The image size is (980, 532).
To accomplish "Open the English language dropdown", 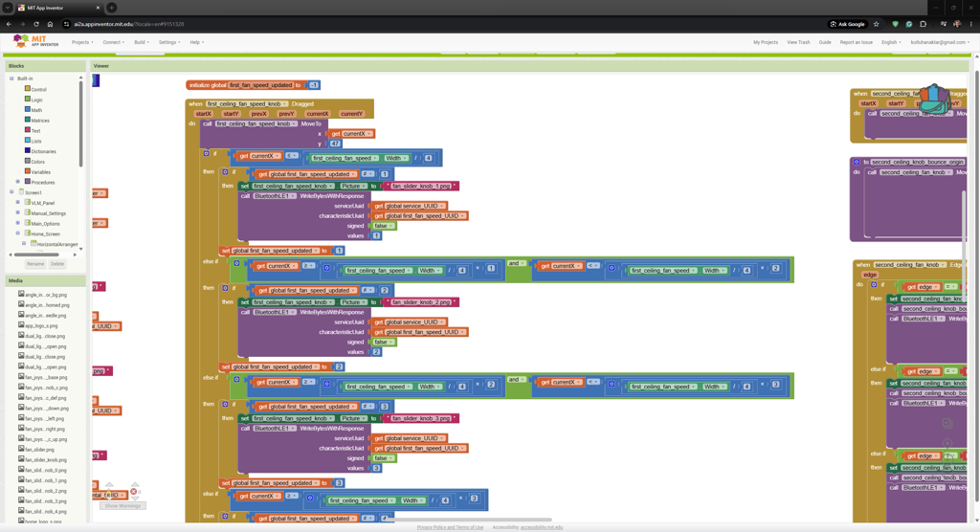I will [x=891, y=42].
